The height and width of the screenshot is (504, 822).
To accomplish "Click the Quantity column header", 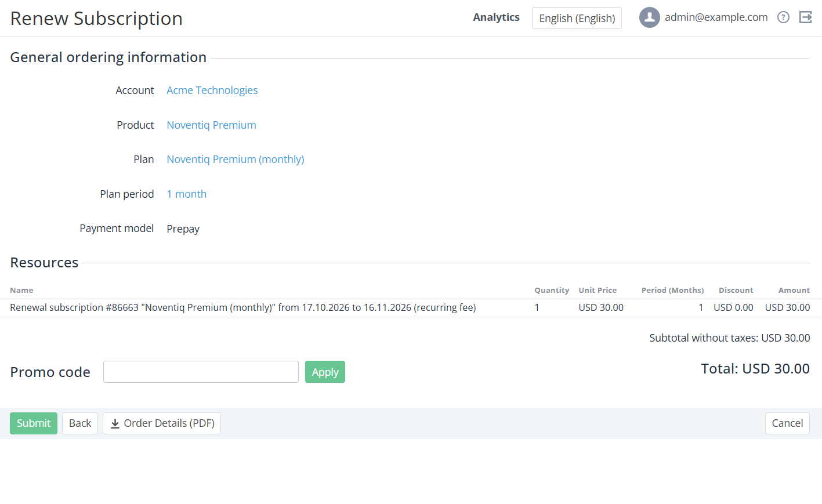I will pyautogui.click(x=552, y=291).
